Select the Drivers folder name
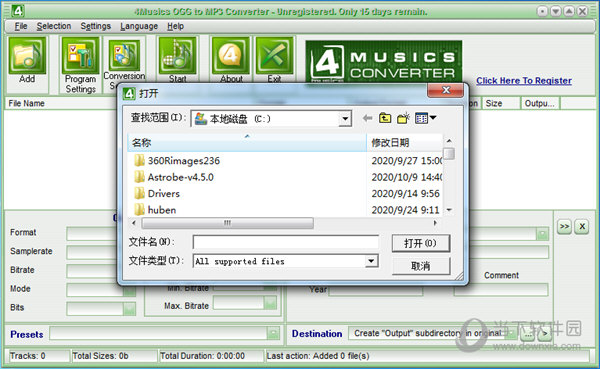This screenshot has height=369, width=600. coord(164,194)
